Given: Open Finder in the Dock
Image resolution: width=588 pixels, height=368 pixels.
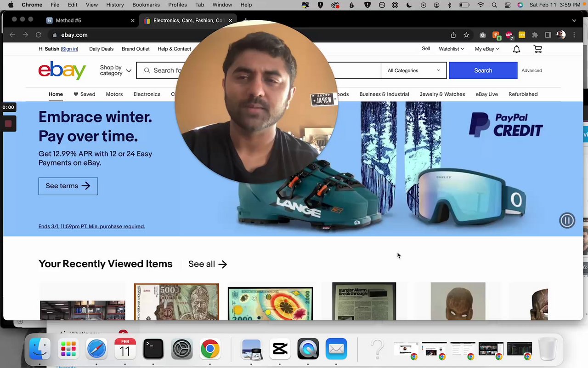Looking at the screenshot, I should point(40,350).
